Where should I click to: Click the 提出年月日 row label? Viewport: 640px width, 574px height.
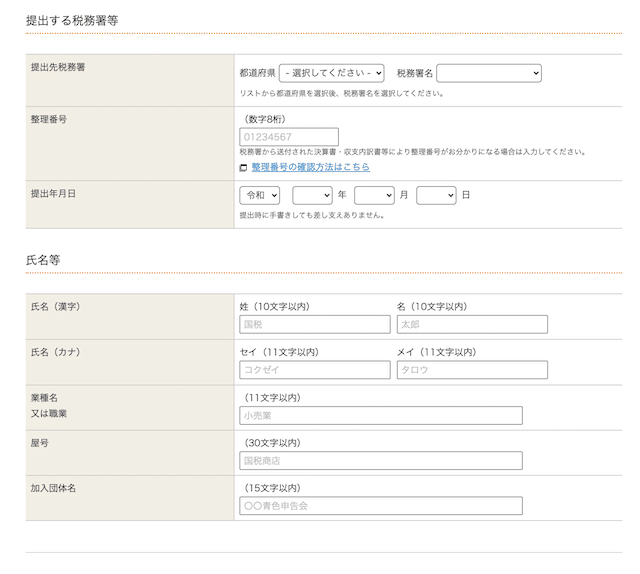coord(53,193)
